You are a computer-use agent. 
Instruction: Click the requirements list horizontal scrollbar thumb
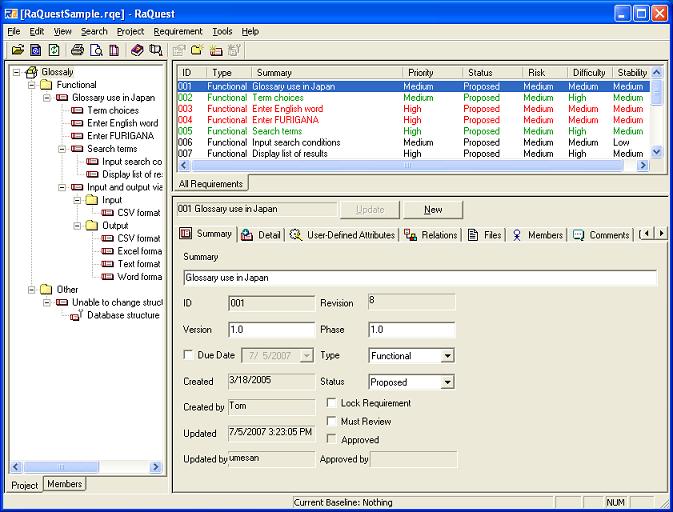point(407,165)
